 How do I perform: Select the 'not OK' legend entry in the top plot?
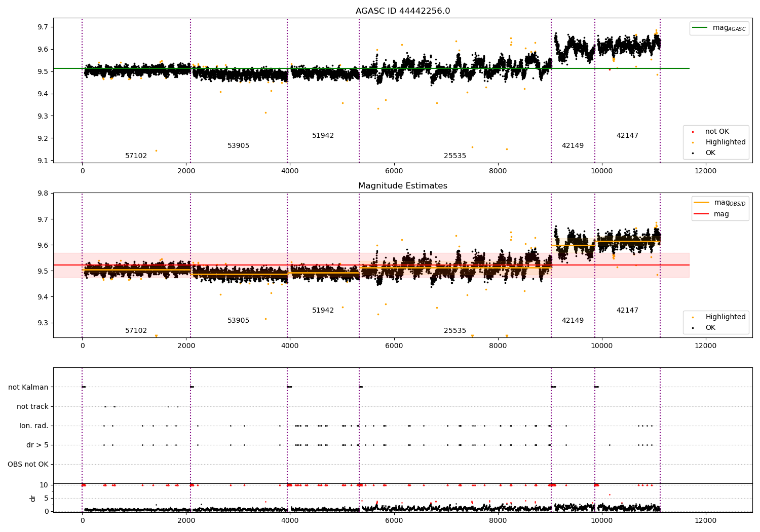tap(717, 132)
